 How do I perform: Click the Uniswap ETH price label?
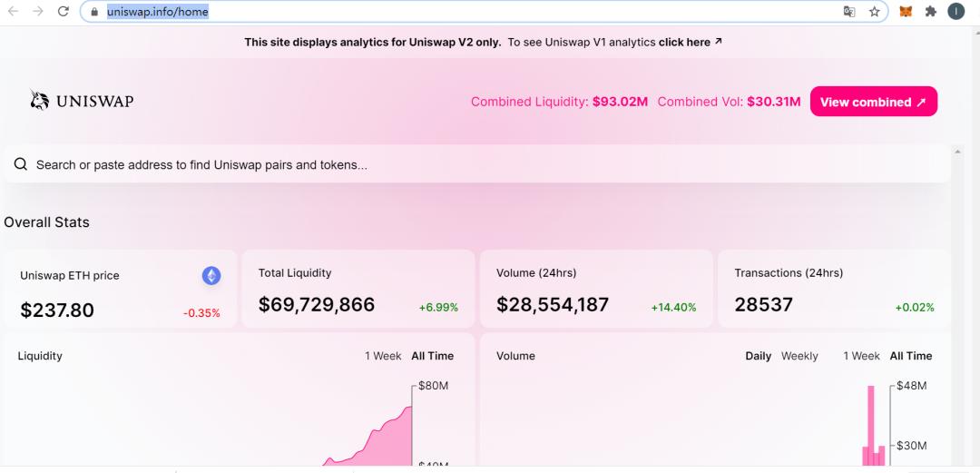click(x=69, y=275)
